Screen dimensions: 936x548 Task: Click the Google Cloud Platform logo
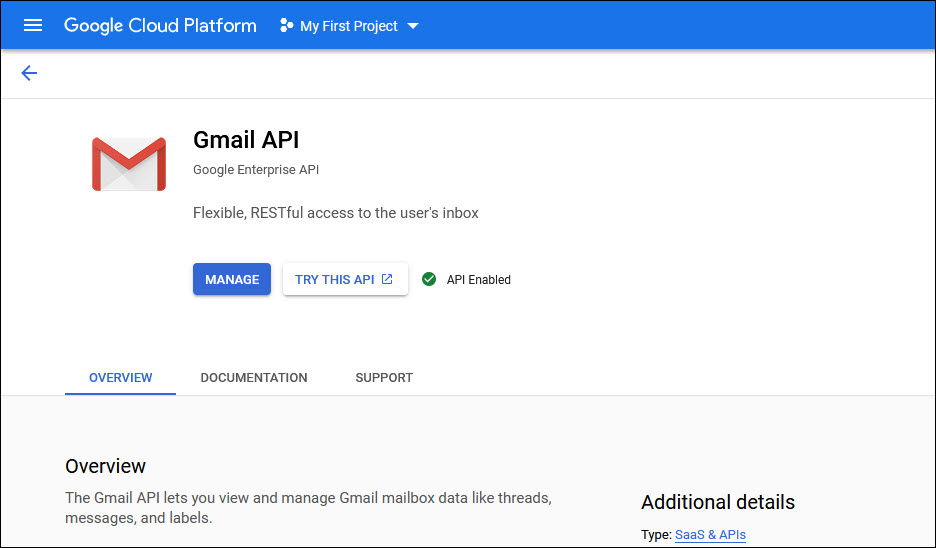click(160, 25)
